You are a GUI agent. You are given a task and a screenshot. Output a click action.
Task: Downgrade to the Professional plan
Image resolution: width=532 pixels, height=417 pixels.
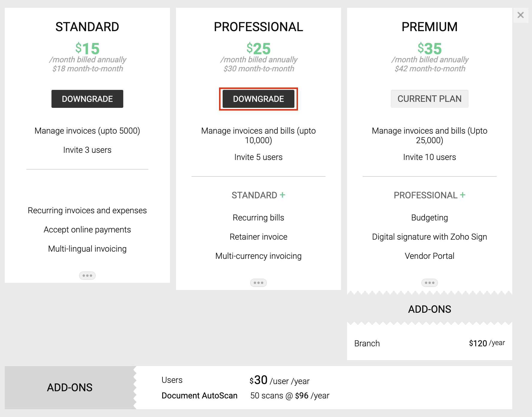[x=259, y=99]
